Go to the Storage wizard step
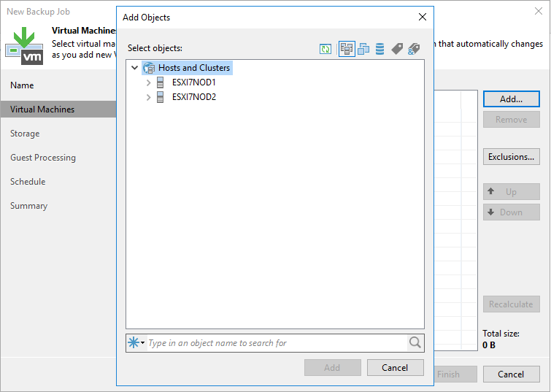This screenshot has height=392, width=551. [x=25, y=134]
